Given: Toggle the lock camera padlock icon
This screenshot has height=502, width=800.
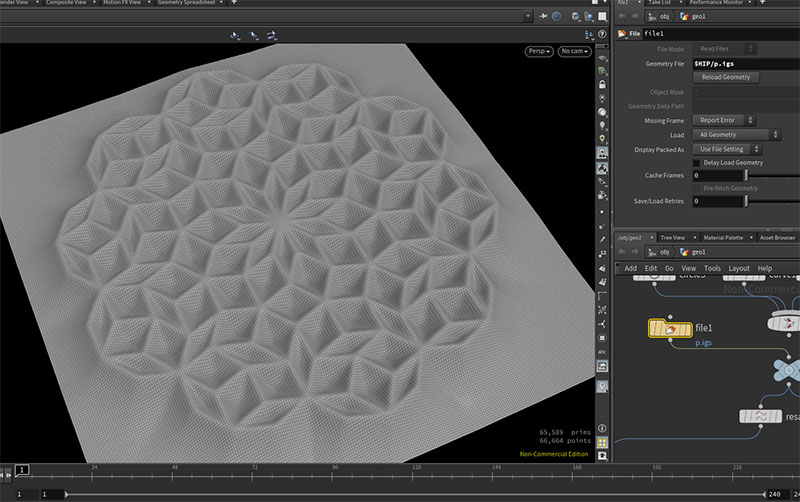Looking at the screenshot, I should 603,84.
